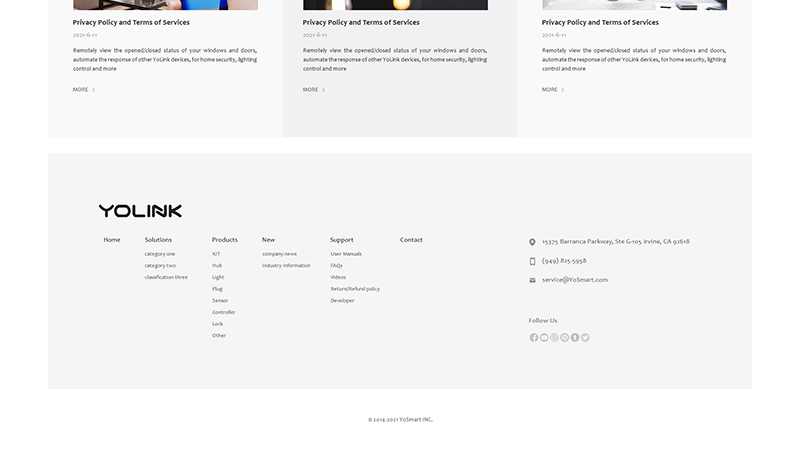Click the right card's light thumbnail image
Screen dimensions: 800x450
pos(634,5)
